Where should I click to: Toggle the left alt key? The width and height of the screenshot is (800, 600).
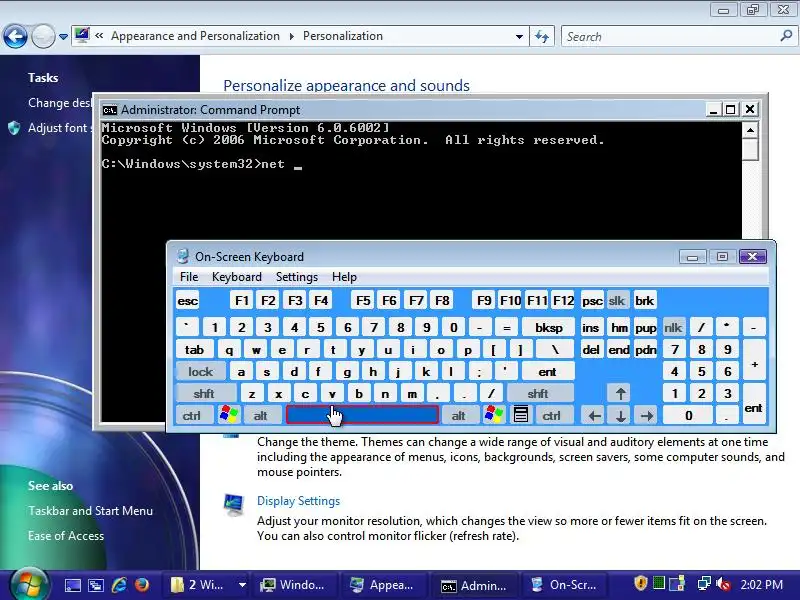click(261, 415)
